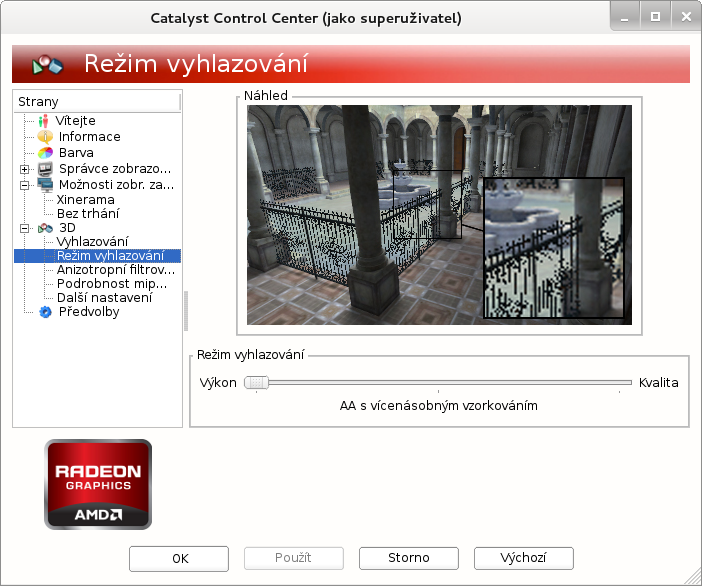
Task: Click the Výchozí button
Action: pos(523,558)
